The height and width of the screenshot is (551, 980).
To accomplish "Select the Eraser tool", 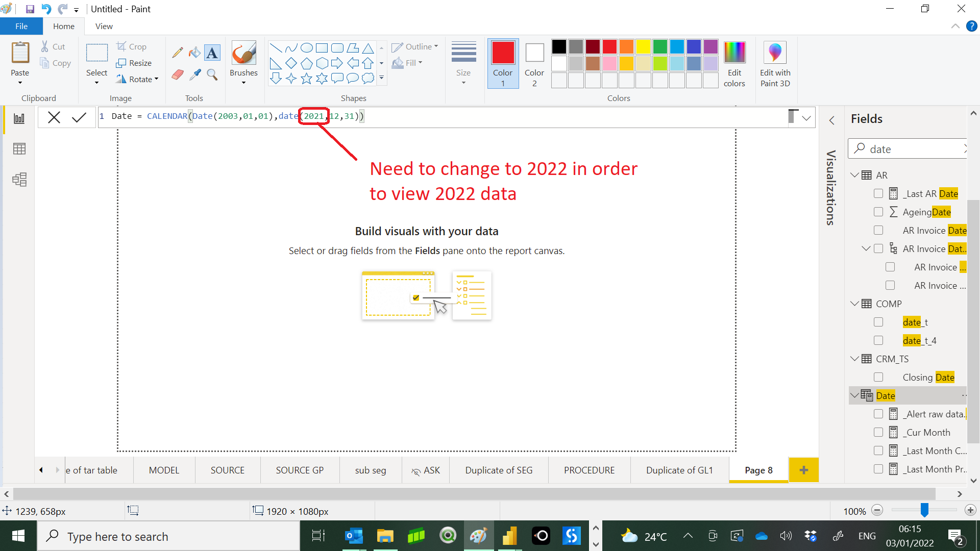I will click(177, 74).
